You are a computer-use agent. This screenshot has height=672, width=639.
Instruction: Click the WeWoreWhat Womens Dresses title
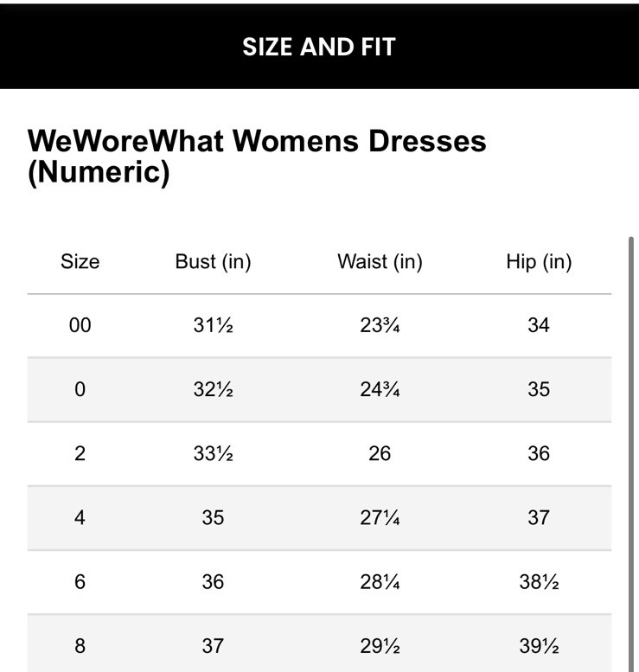[x=257, y=156]
